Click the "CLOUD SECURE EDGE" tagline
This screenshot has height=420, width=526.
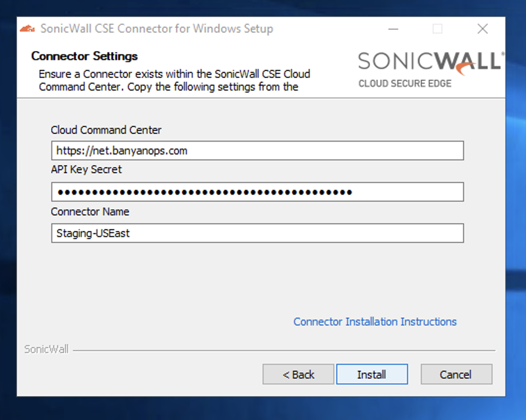click(x=405, y=84)
